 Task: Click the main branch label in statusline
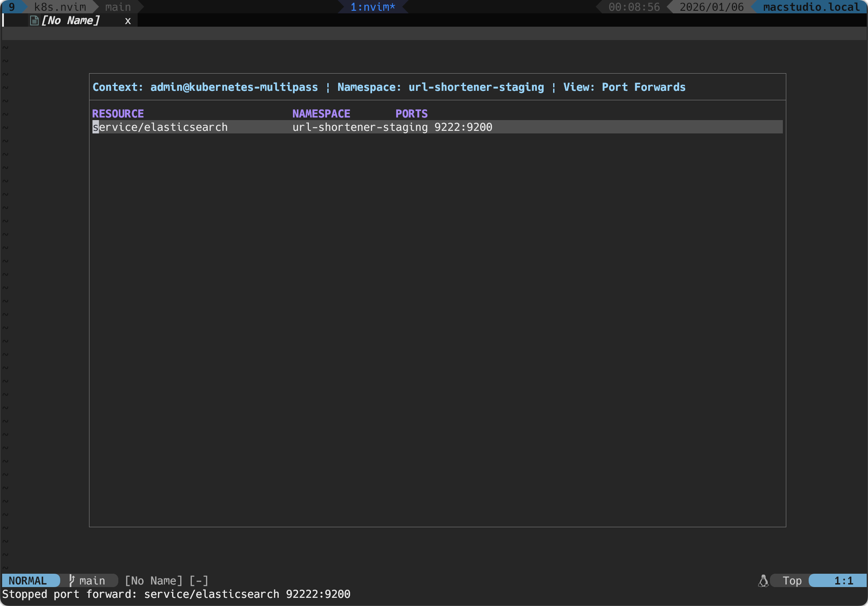pos(92,580)
